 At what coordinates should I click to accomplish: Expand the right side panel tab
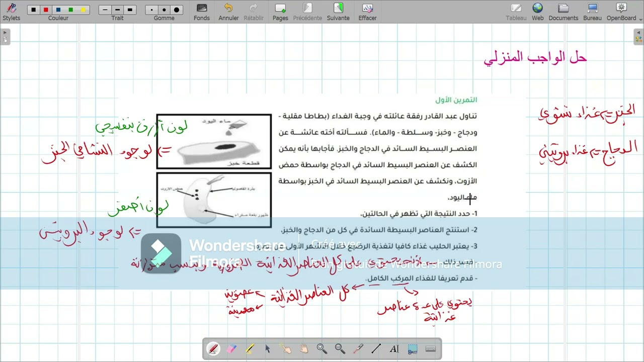click(x=638, y=37)
